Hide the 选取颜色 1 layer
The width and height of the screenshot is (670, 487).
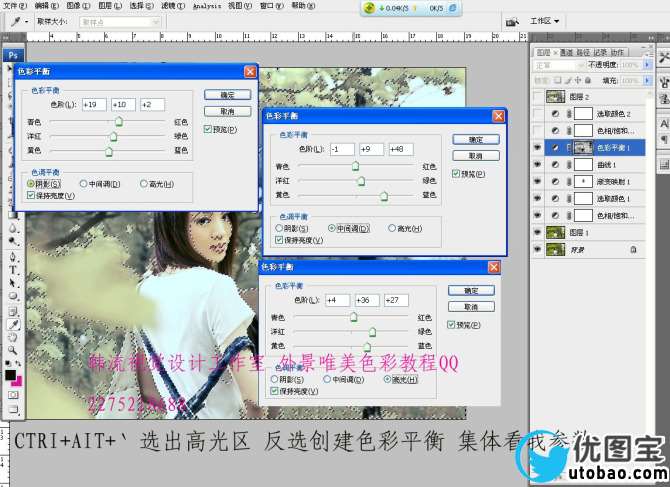[x=538, y=198]
